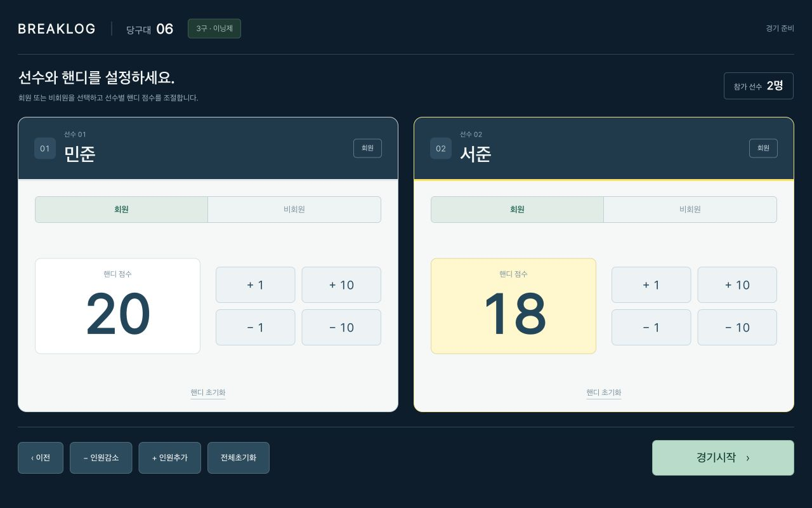Remove a player with 인원감소
The width and height of the screenshot is (812, 508).
(x=101, y=458)
